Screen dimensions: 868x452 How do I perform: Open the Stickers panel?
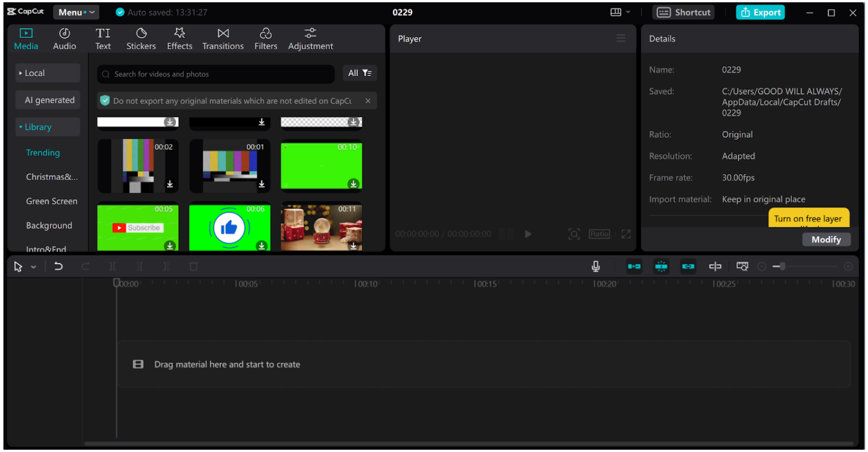point(141,38)
